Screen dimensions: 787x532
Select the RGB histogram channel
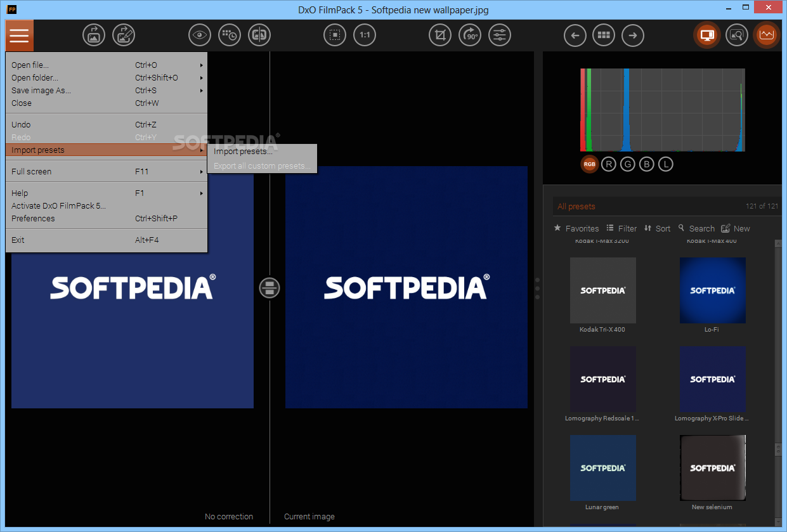[x=590, y=164]
